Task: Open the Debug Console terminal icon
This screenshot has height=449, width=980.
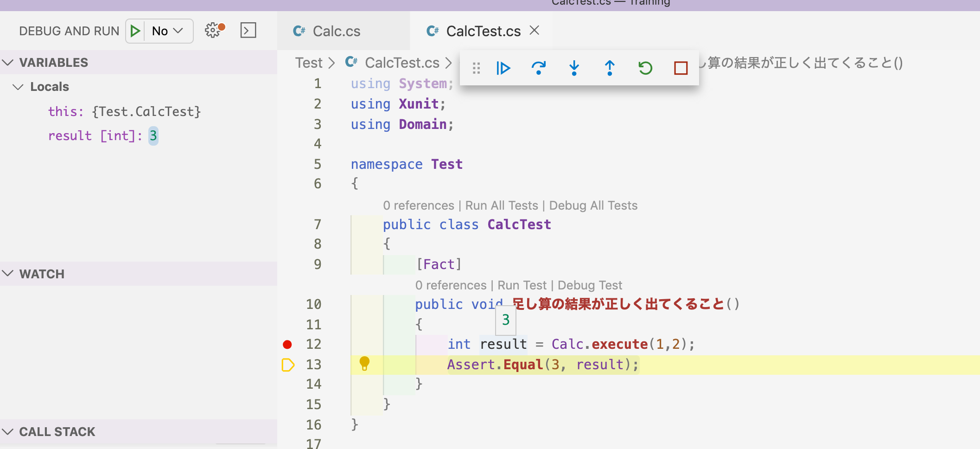Action: [x=248, y=31]
